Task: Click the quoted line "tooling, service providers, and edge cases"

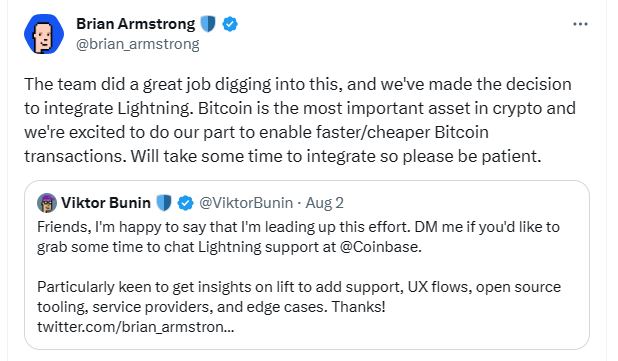Action: (211, 307)
